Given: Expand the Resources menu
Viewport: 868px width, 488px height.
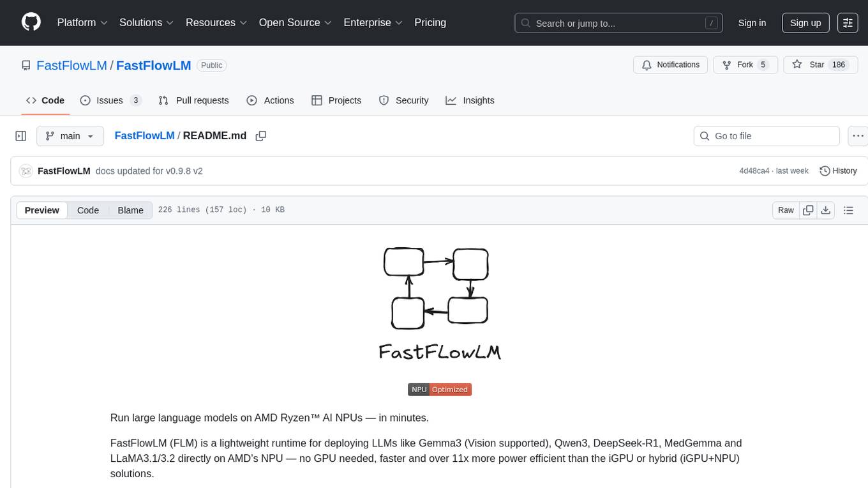Looking at the screenshot, I should 216,22.
